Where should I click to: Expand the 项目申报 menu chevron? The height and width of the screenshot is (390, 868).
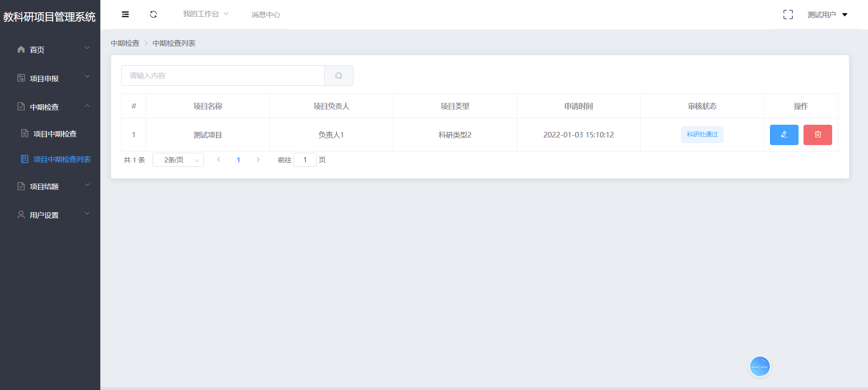pyautogui.click(x=87, y=76)
